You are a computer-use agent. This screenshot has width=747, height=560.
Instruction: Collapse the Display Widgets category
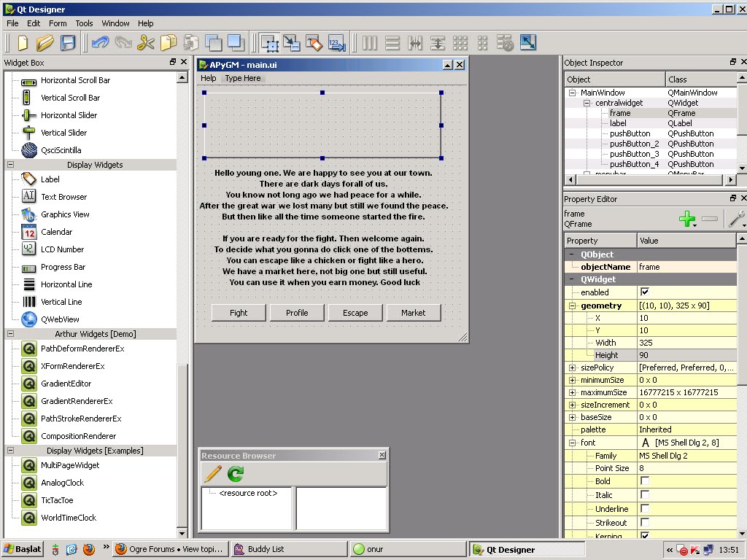[10, 164]
